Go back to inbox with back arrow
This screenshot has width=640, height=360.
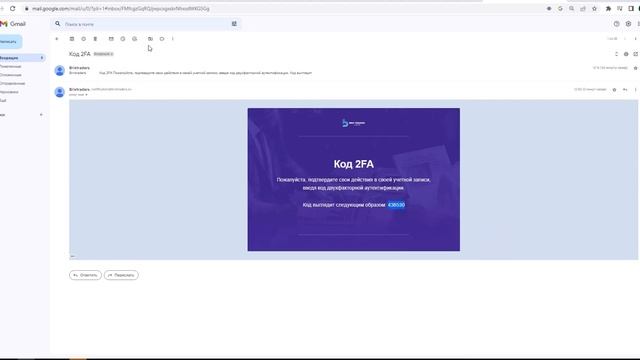(x=57, y=39)
